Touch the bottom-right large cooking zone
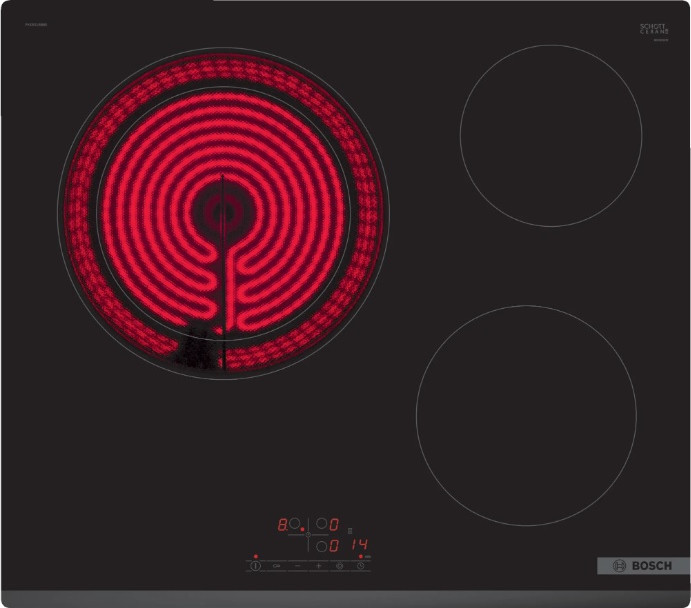The height and width of the screenshot is (608, 691). point(526,415)
